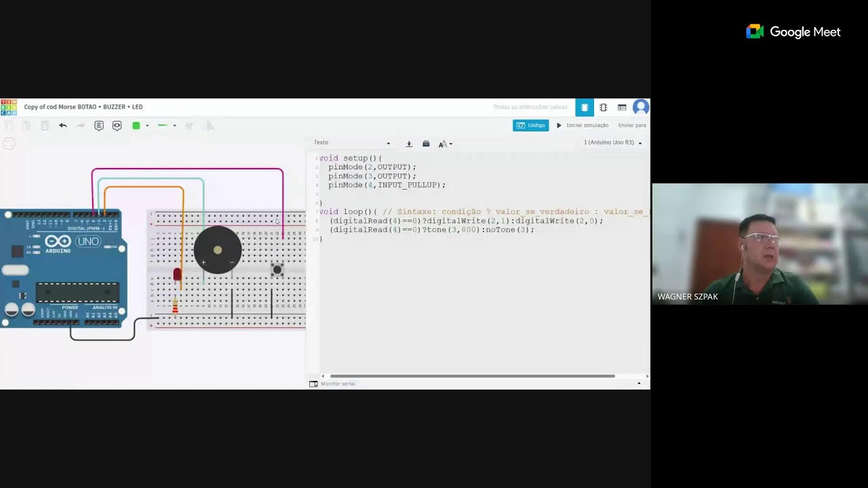Open the notes tool icon

[x=99, y=125]
